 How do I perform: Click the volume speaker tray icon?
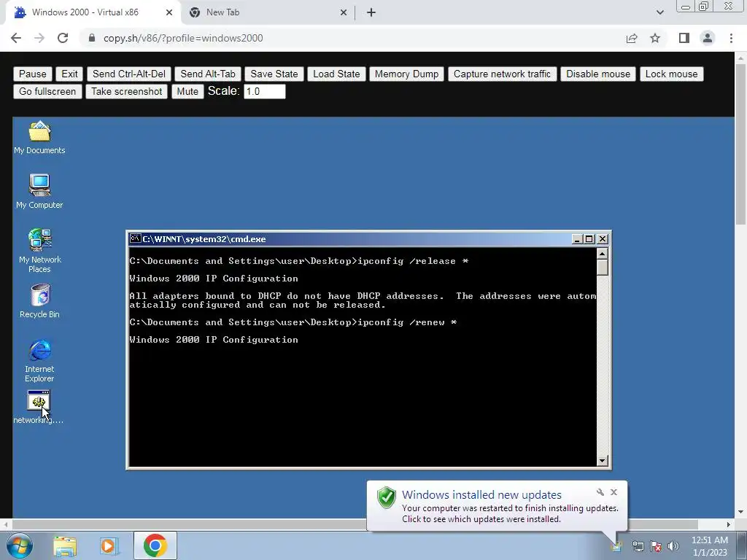tap(673, 546)
